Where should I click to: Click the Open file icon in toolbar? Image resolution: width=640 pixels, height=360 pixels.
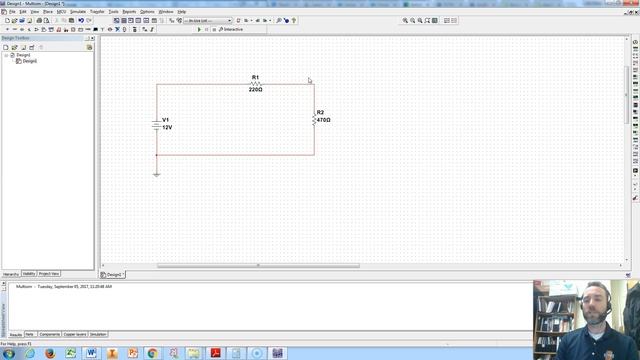[x=15, y=20]
